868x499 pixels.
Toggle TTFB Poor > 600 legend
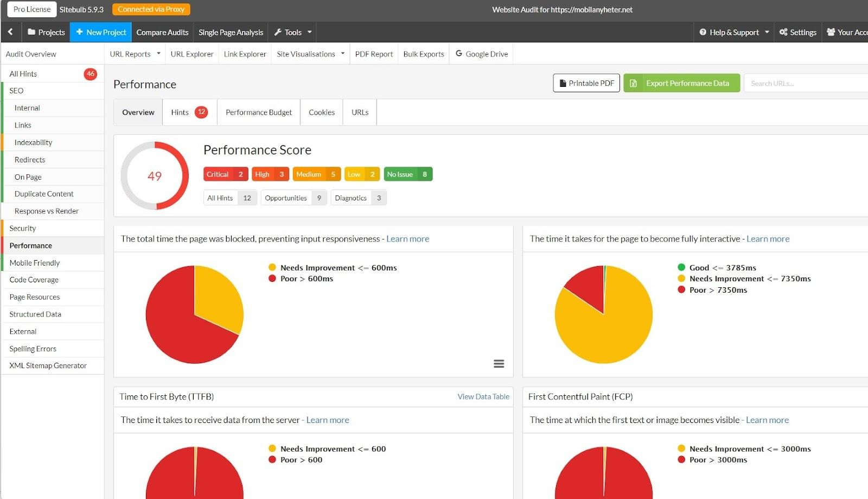tap(295, 460)
